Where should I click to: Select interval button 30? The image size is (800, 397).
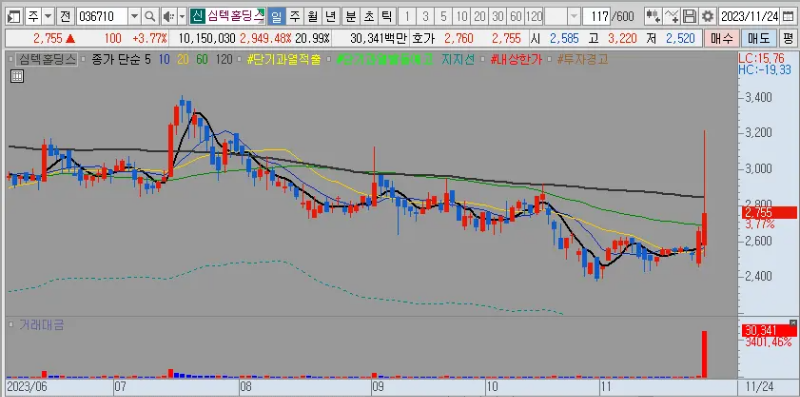tap(497, 17)
